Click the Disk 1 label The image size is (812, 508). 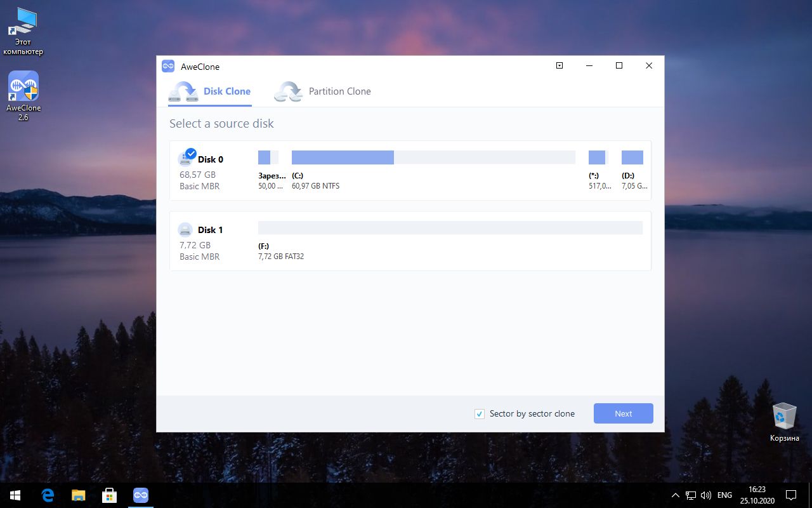click(x=211, y=230)
